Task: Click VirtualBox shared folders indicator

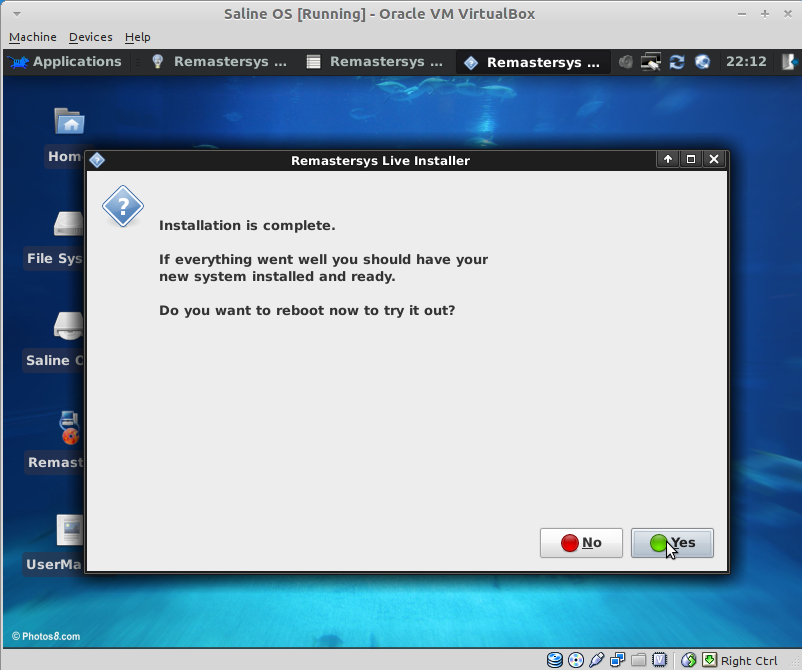Action: pyautogui.click(x=638, y=660)
